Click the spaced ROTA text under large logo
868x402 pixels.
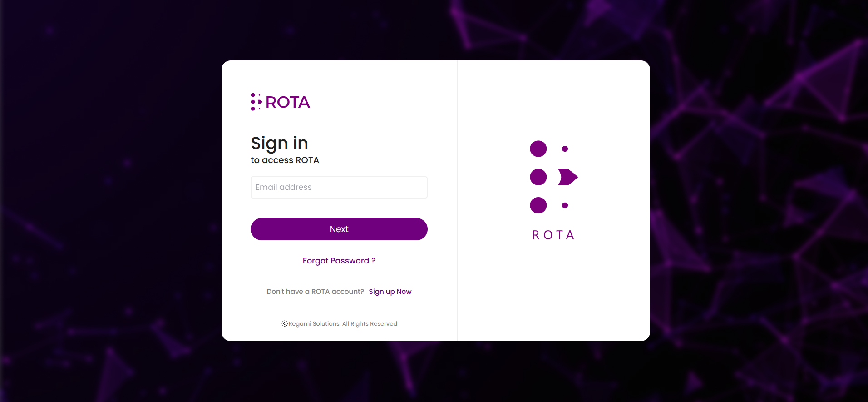(x=553, y=235)
